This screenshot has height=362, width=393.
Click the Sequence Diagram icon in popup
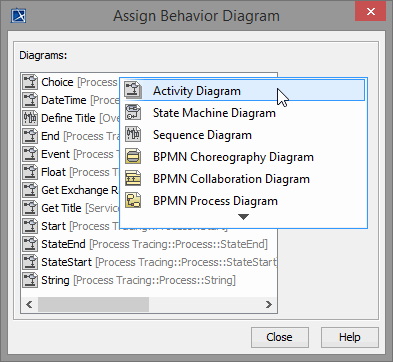[133, 134]
